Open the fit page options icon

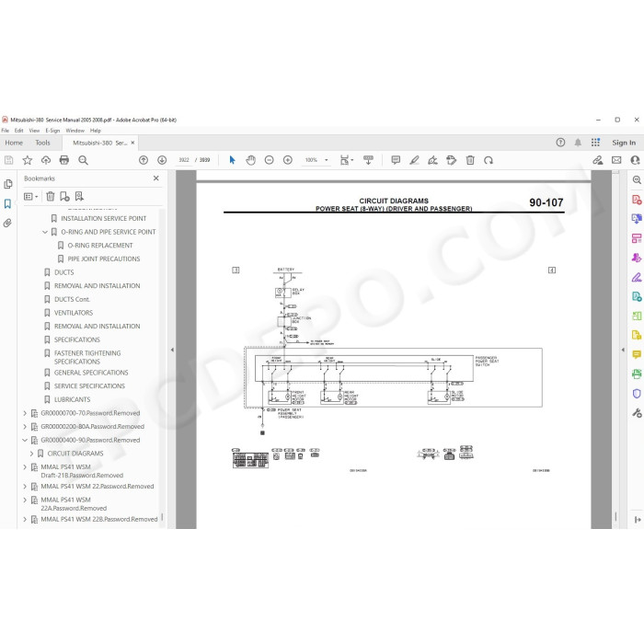(x=346, y=160)
